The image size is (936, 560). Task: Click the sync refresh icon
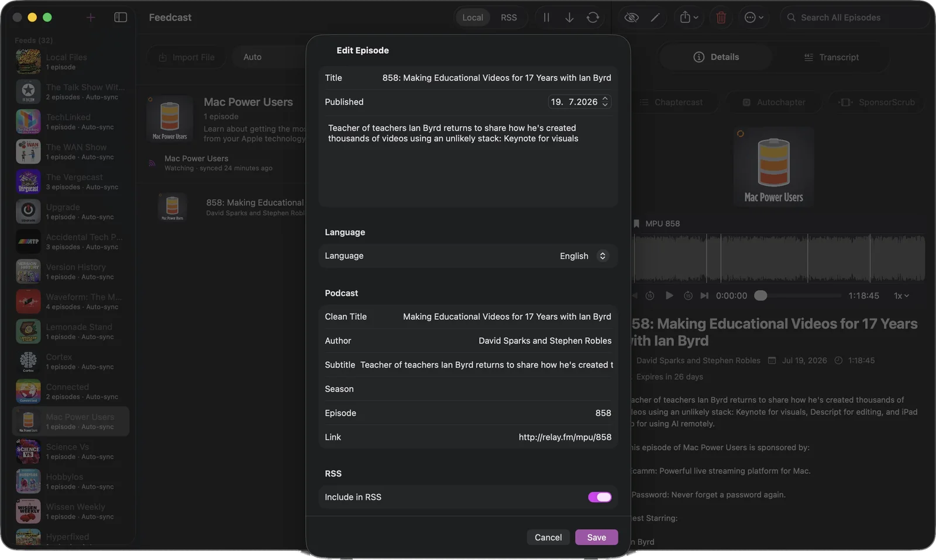coord(593,18)
